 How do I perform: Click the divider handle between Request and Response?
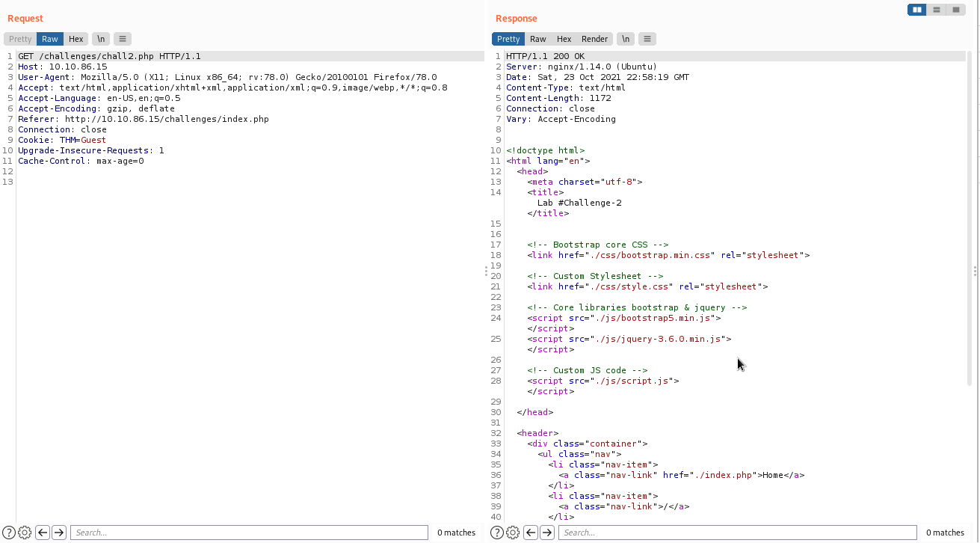pyautogui.click(x=487, y=271)
